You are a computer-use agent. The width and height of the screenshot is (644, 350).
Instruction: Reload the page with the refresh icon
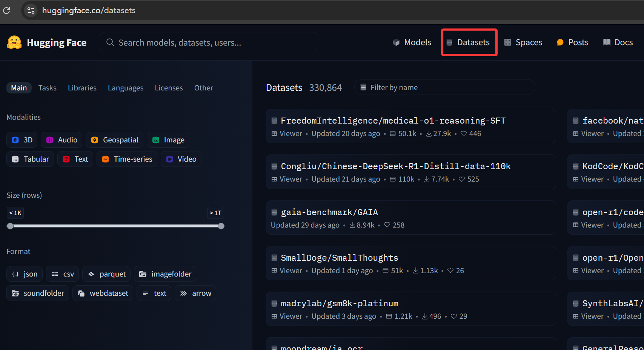click(6, 10)
